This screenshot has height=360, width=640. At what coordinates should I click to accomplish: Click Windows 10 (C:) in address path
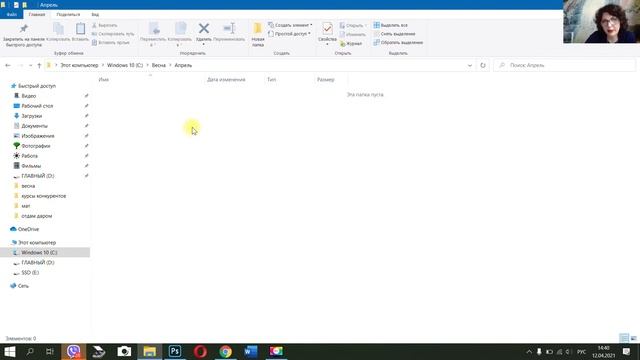click(125, 65)
